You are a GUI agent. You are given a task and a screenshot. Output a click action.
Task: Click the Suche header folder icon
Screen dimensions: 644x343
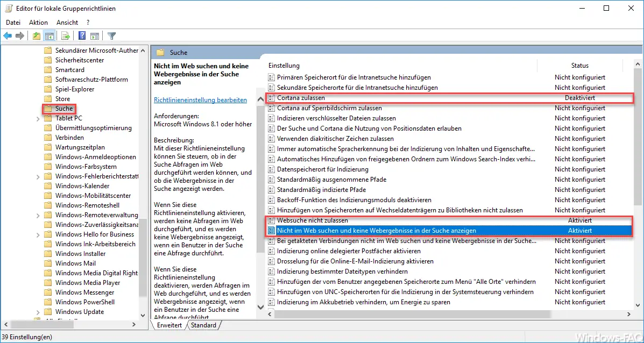click(160, 53)
